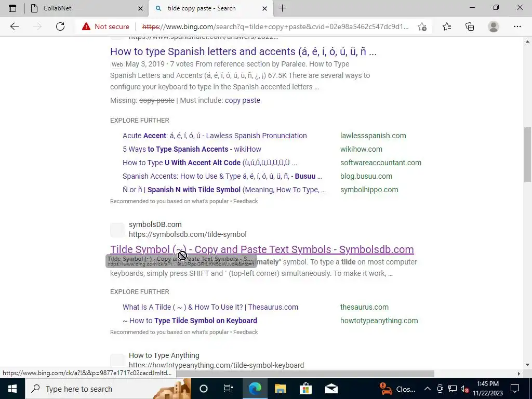Click scroll down arrow of page

528,365
